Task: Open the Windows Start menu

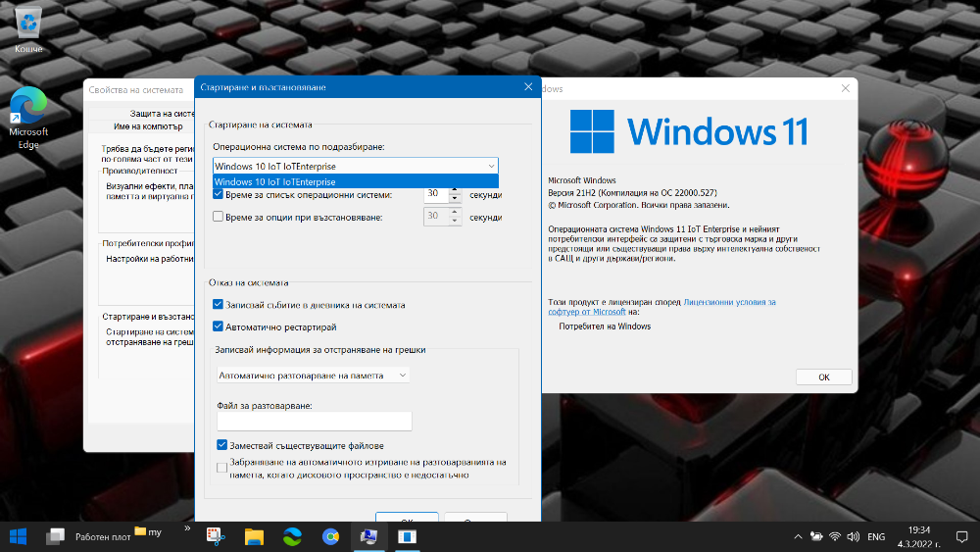Action: (x=18, y=536)
